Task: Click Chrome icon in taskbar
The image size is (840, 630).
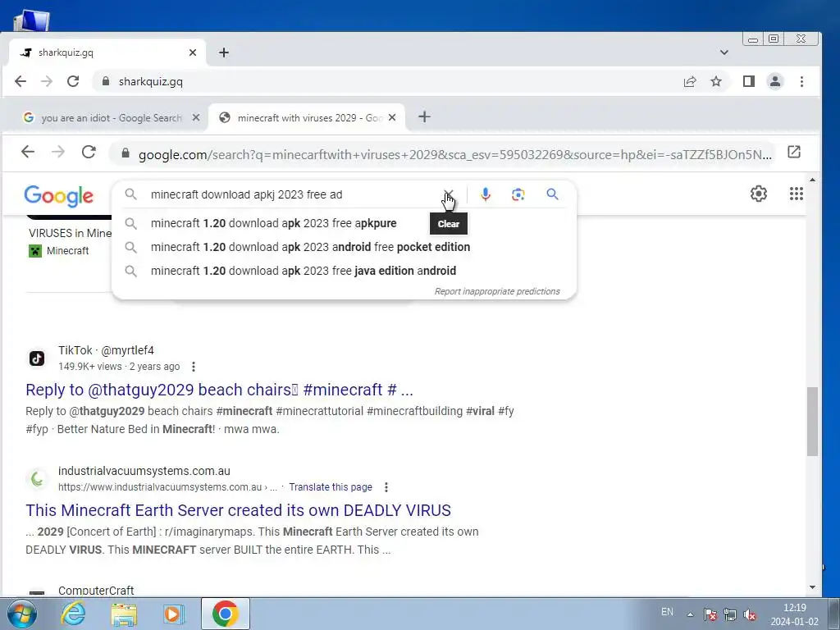Action: (x=225, y=614)
